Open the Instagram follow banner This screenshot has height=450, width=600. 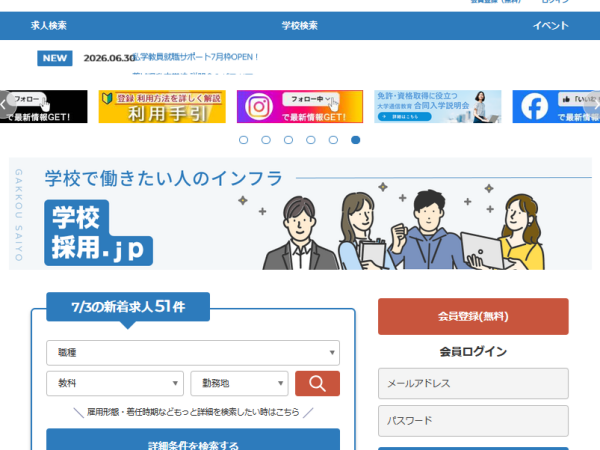pos(300,106)
